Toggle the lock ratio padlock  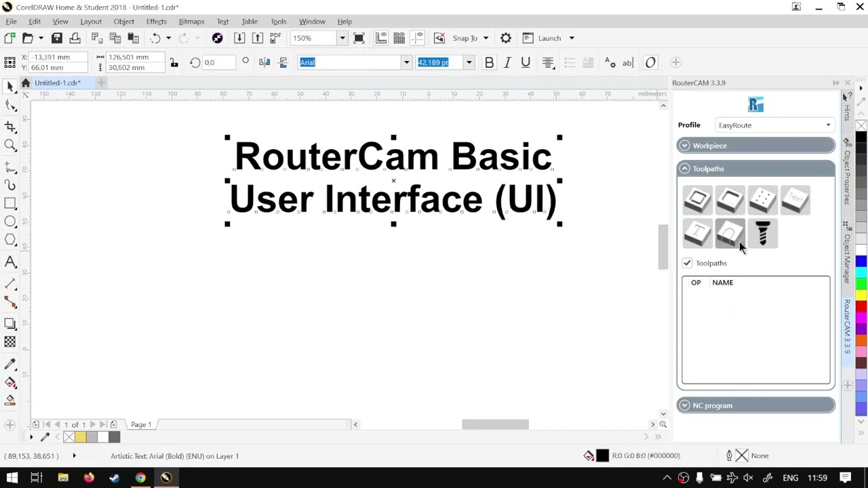click(174, 62)
